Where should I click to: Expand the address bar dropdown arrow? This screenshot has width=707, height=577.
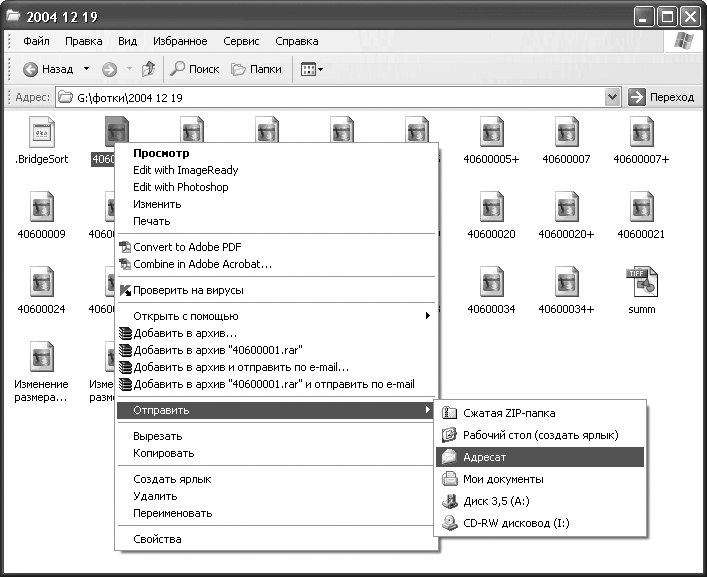(x=613, y=97)
